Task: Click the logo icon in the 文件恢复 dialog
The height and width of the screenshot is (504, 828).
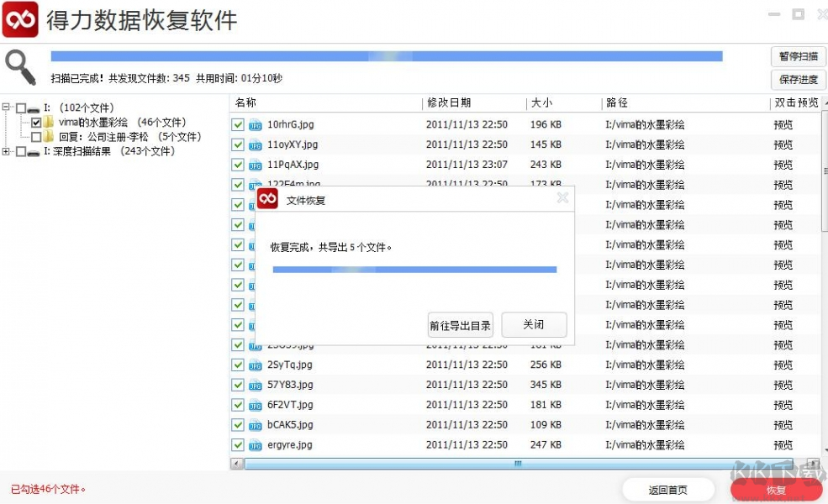Action: coord(267,198)
